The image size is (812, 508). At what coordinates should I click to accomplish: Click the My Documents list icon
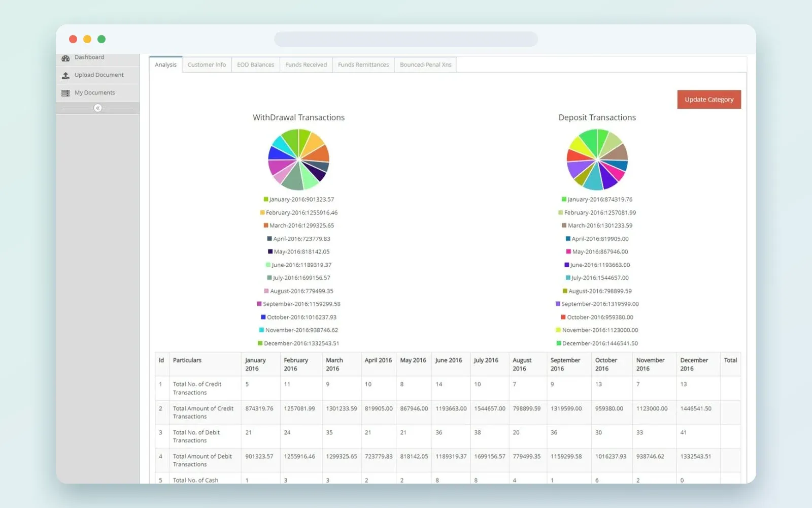(x=65, y=93)
